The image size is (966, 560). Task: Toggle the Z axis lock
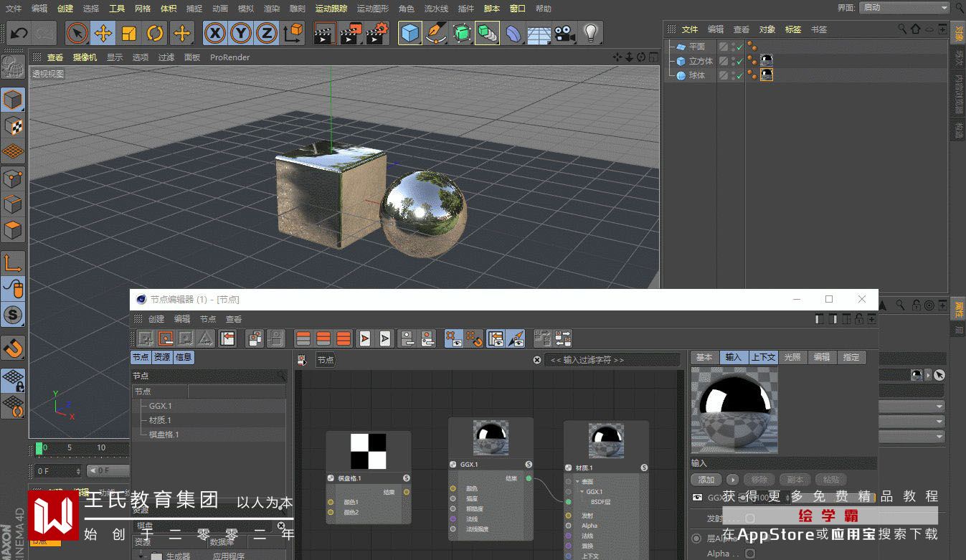point(267,33)
